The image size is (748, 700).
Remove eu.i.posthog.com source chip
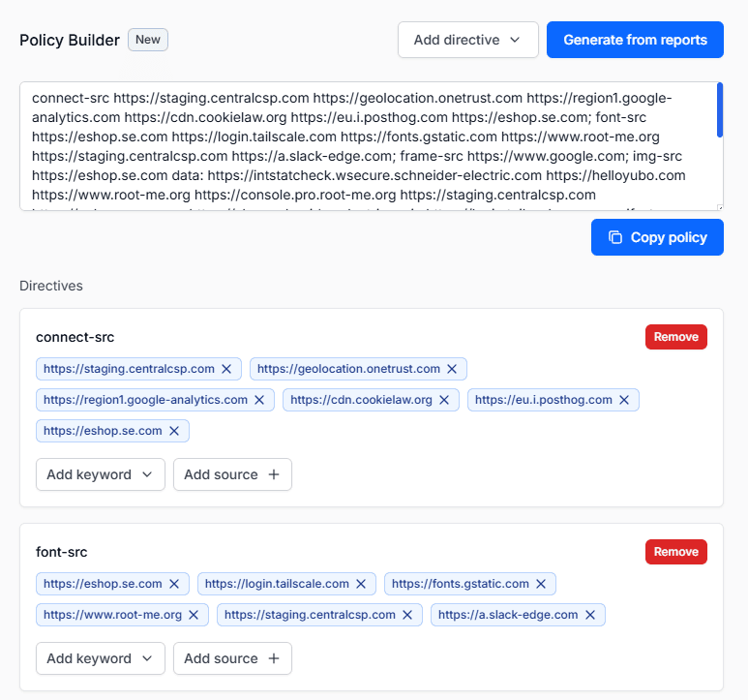(x=624, y=400)
